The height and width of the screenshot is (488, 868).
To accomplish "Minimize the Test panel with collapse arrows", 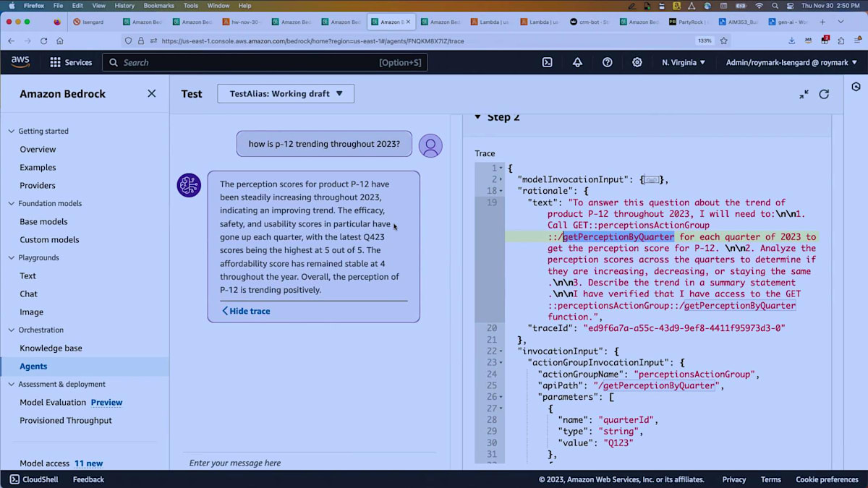I will (804, 94).
